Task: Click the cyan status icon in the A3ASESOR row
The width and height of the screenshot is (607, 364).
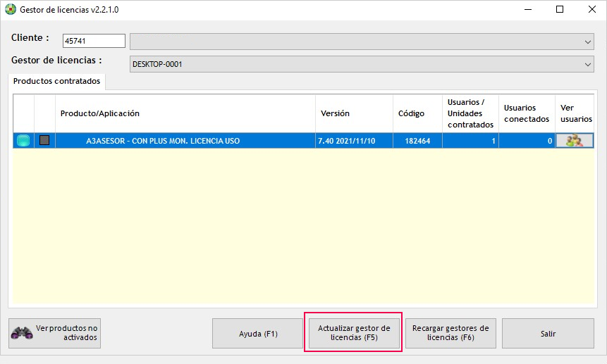Action: point(23,141)
